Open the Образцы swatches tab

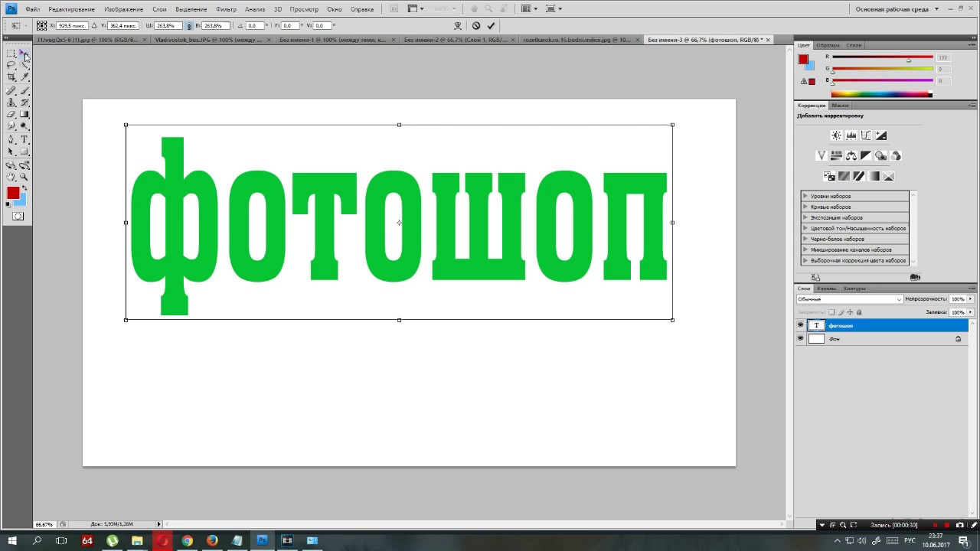(827, 46)
